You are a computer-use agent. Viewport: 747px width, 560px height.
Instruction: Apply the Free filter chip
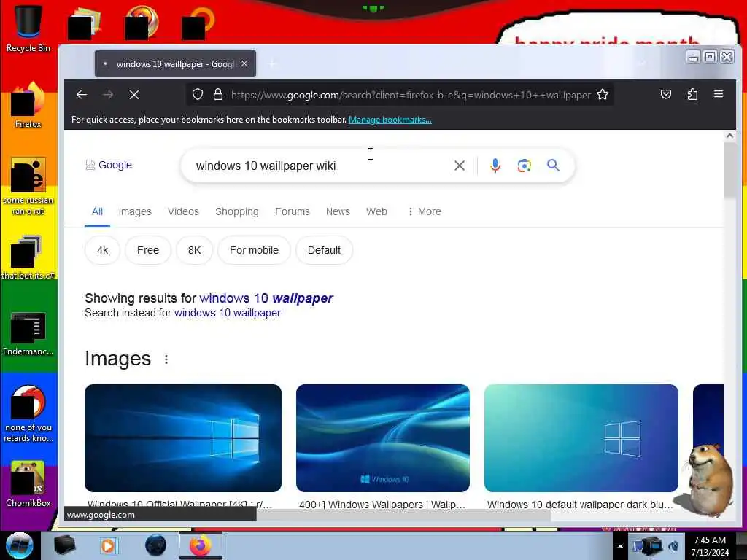pos(147,250)
